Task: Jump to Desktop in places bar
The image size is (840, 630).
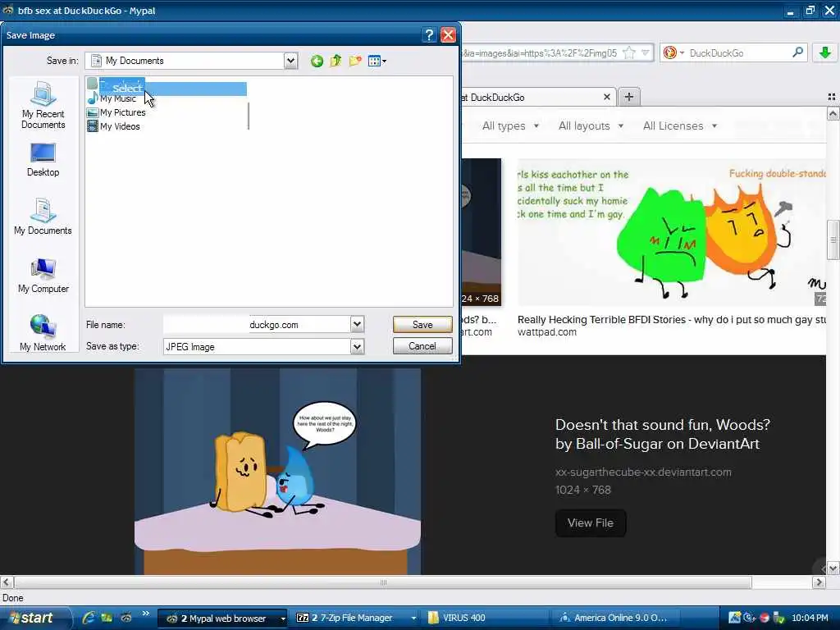Action: (43, 160)
